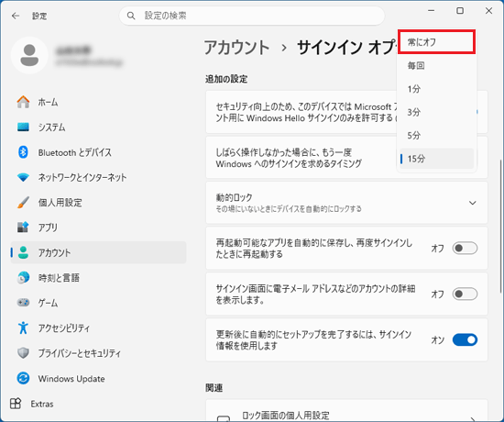Click the アクセシビリティ person icon

23,328
